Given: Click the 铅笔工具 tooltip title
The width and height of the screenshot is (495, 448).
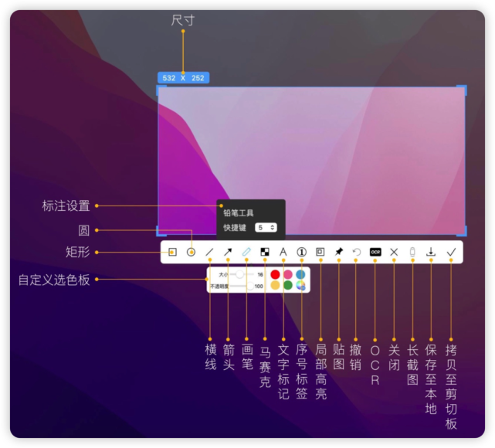Looking at the screenshot, I should (x=239, y=213).
